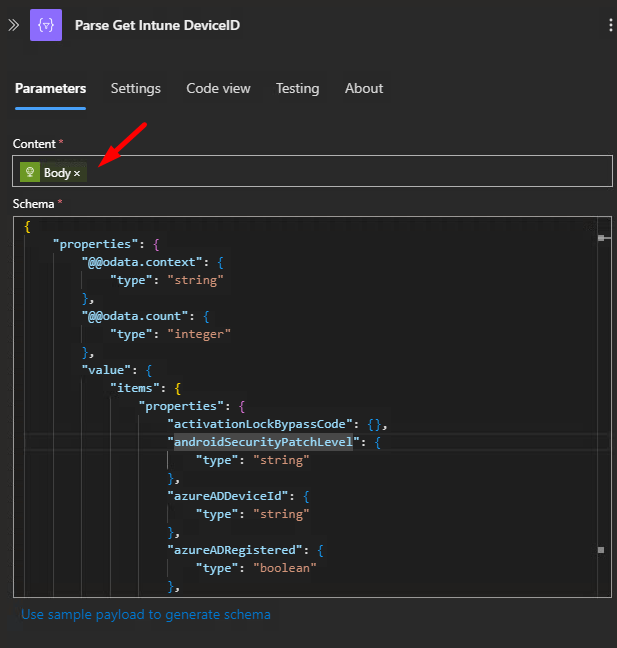Viewport: 617px width, 648px height.
Task: Click empty space in the Content field
Action: [350, 172]
